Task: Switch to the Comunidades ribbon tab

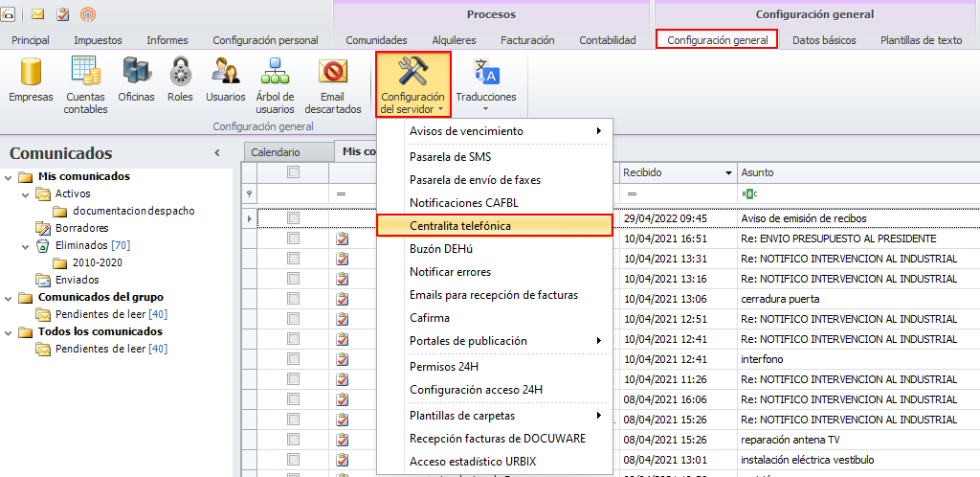Action: pos(376,40)
